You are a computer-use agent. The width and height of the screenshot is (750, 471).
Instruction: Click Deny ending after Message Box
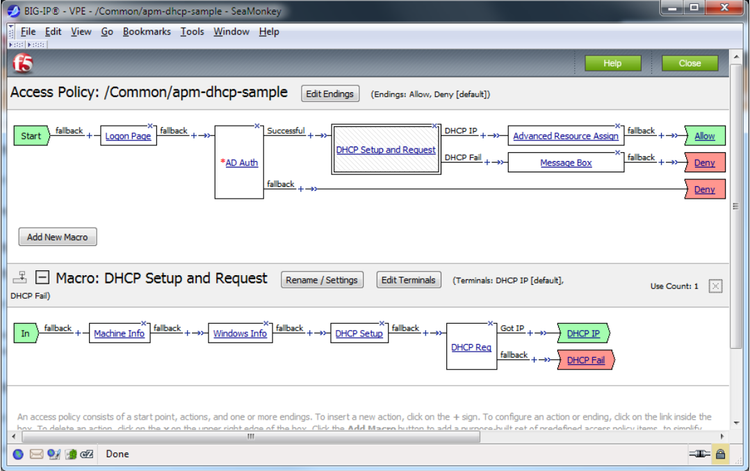point(705,163)
